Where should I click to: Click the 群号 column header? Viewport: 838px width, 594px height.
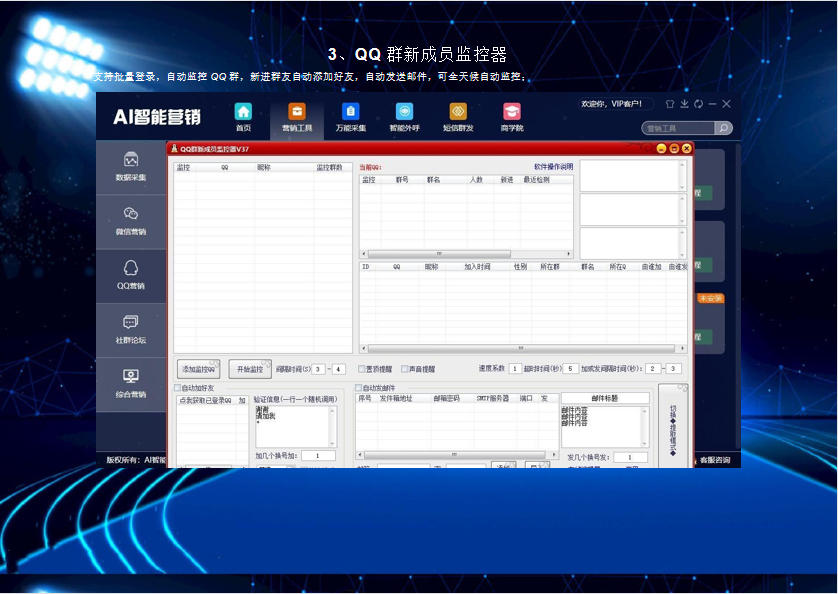pyautogui.click(x=402, y=180)
